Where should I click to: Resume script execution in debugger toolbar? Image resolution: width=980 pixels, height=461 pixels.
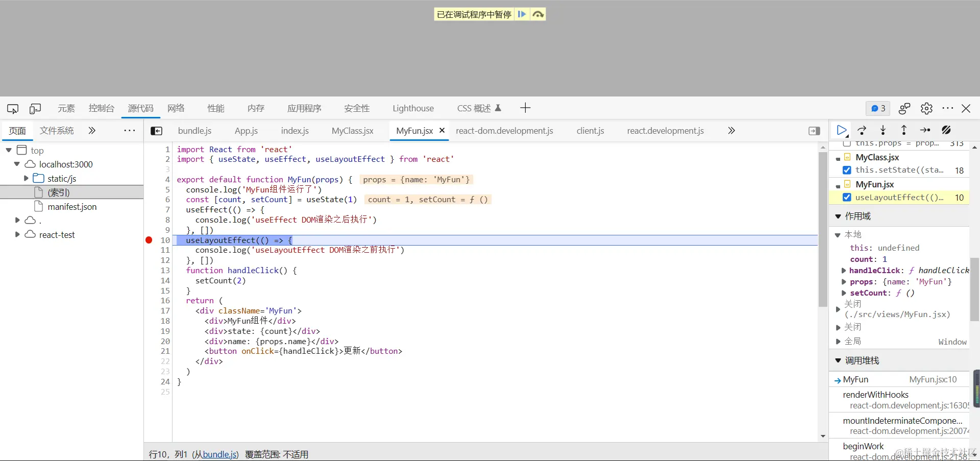(x=842, y=130)
